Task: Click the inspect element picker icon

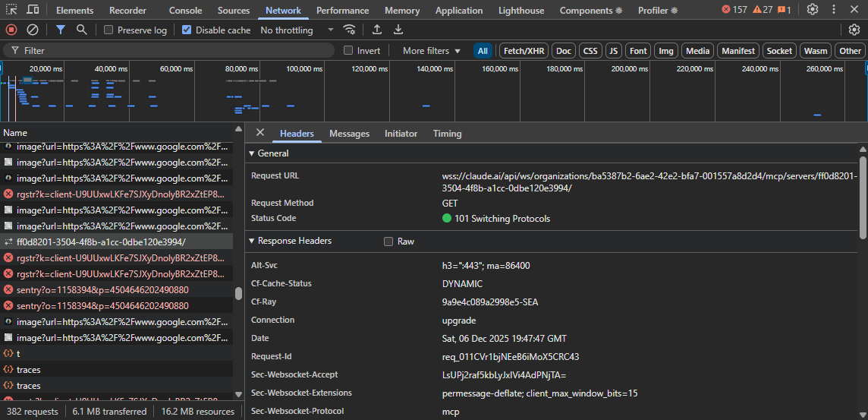Action: [12, 10]
